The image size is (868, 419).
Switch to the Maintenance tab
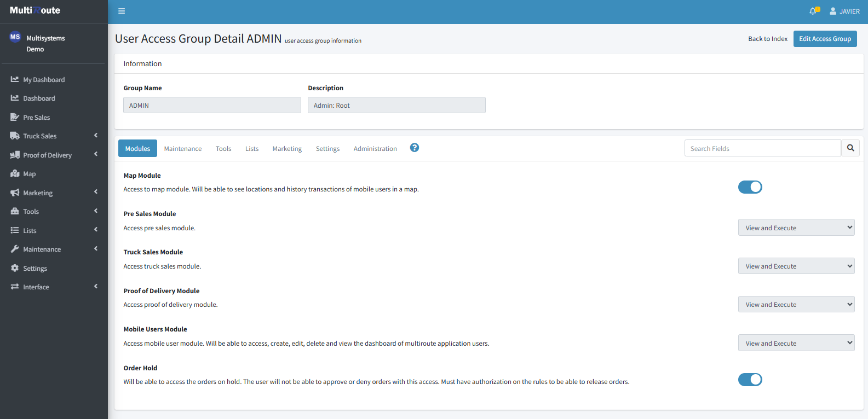pyautogui.click(x=183, y=149)
